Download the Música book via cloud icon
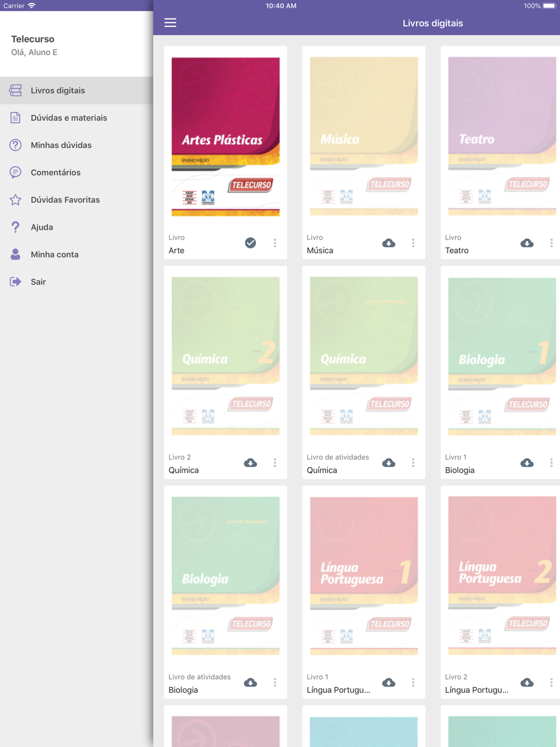Viewport: 560px width, 747px height. (389, 243)
